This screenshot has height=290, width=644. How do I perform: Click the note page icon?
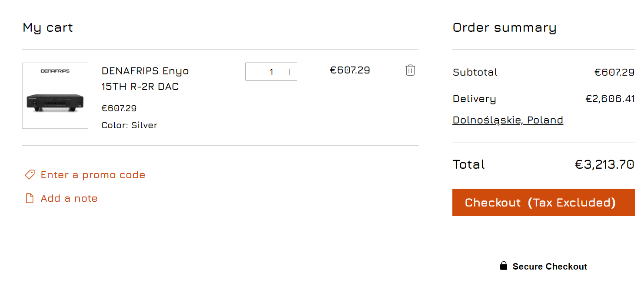click(x=30, y=198)
